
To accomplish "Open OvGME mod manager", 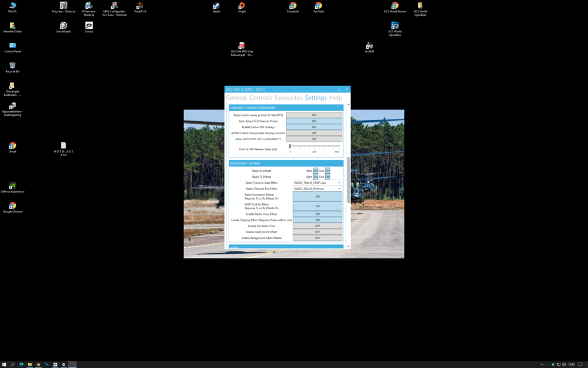I will (370, 47).
